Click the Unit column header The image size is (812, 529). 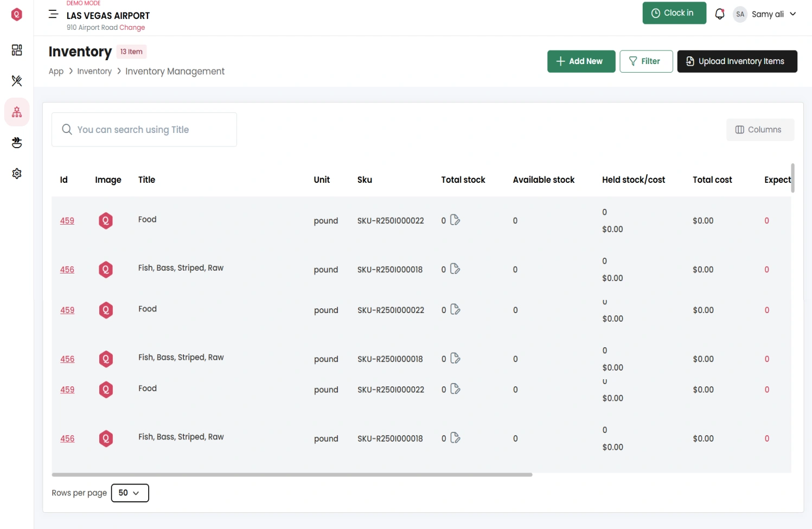click(x=322, y=180)
